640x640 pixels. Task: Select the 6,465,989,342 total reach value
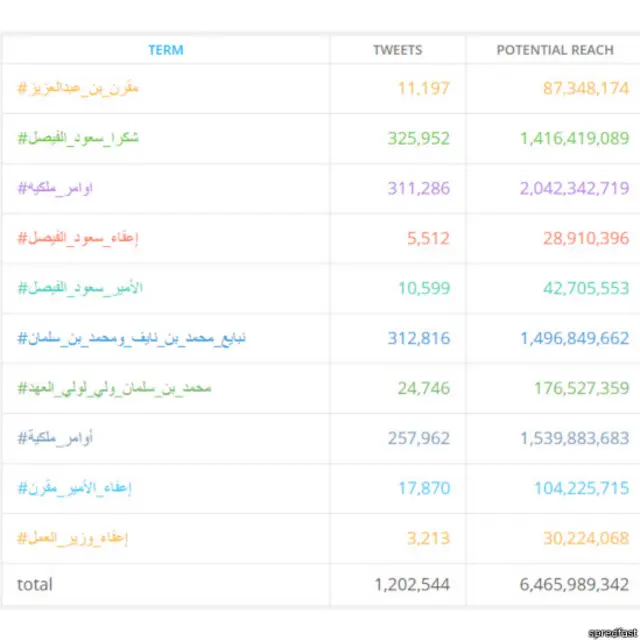coord(574,584)
